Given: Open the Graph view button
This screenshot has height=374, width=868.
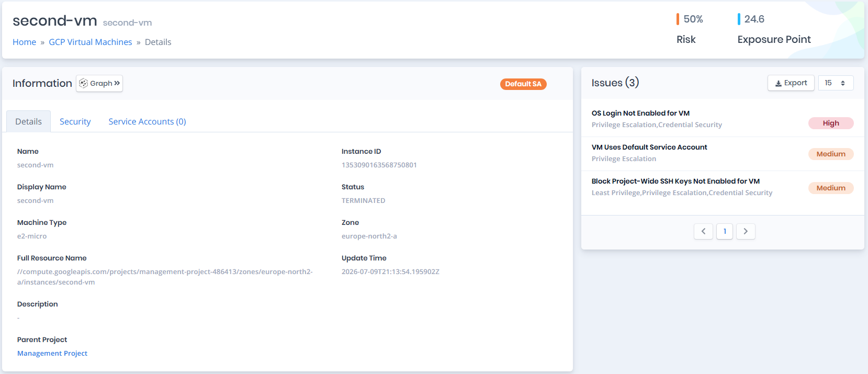Looking at the screenshot, I should (x=99, y=83).
